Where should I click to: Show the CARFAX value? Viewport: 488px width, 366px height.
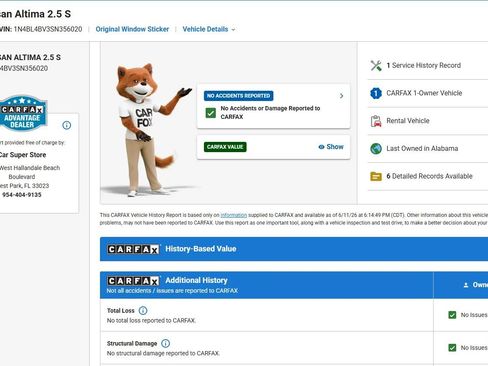(331, 147)
